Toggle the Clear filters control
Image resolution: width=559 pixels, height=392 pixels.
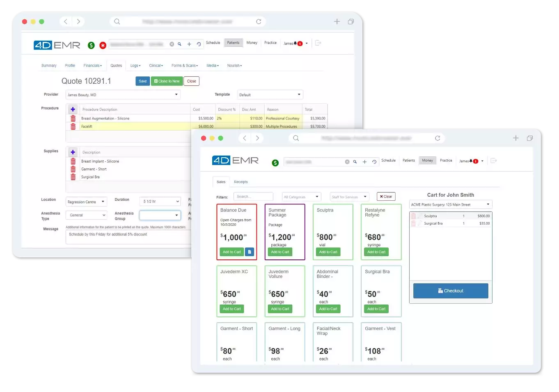pyautogui.click(x=385, y=196)
